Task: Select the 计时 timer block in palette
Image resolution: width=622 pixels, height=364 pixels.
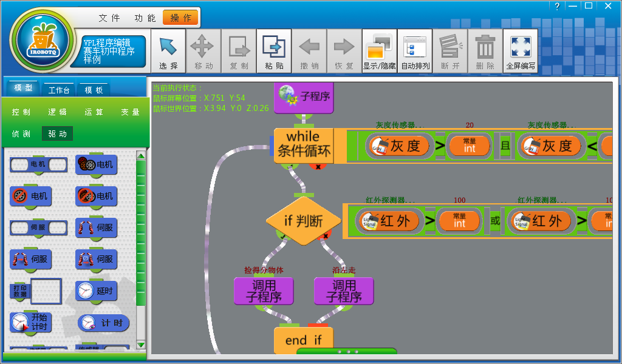Action: coord(103,323)
